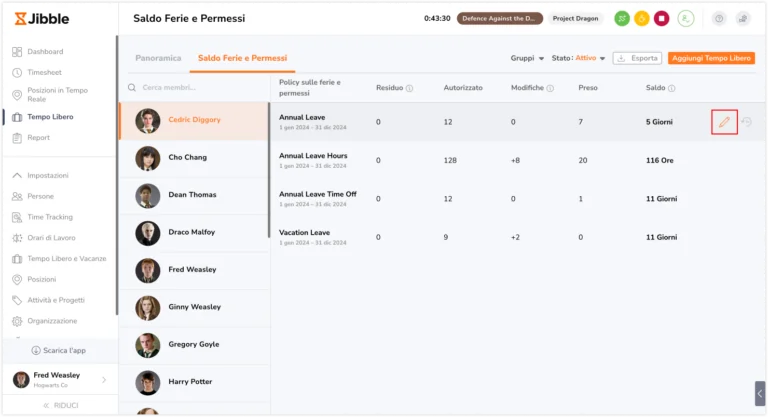
Task: Open Persone settings
Action: pos(41,196)
